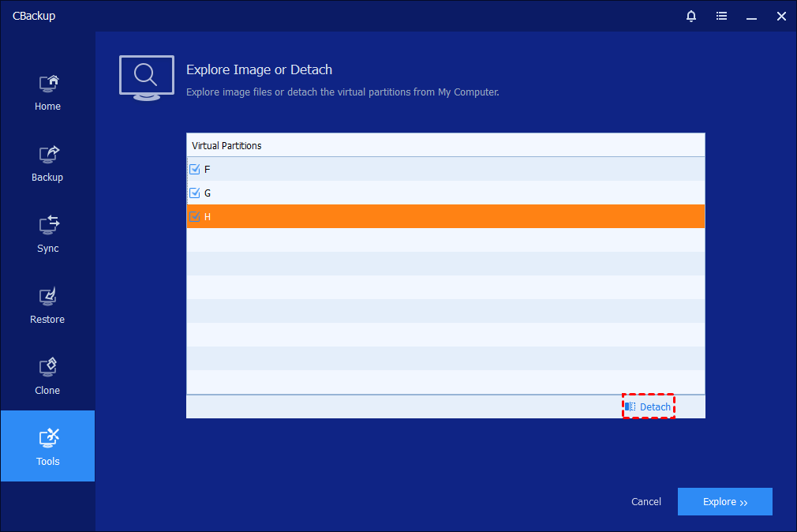
Task: Toggle the H partition checkbox
Action: [195, 216]
